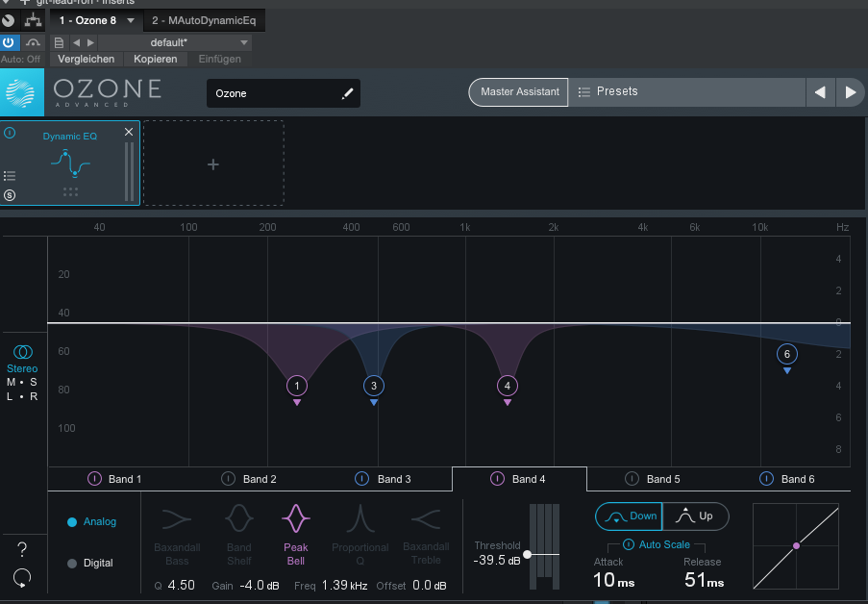
Task: Solo the Dynamic EQ module
Action: click(x=10, y=195)
